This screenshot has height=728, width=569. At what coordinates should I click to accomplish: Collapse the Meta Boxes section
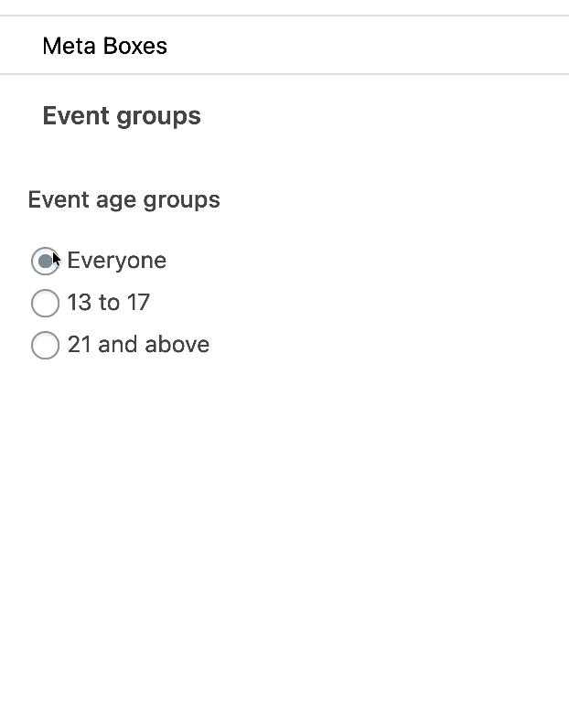[x=105, y=46]
